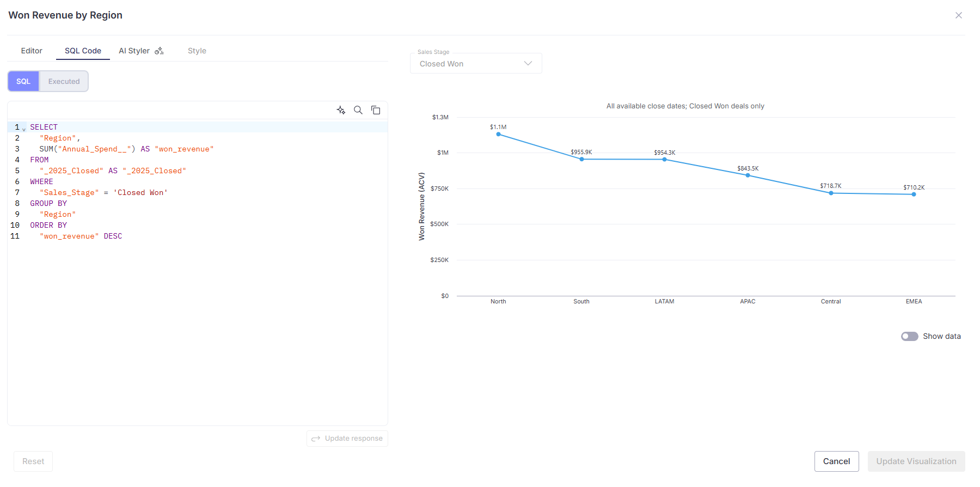This screenshot has width=980, height=487.
Task: Switch to Executed query view
Action: [64, 81]
